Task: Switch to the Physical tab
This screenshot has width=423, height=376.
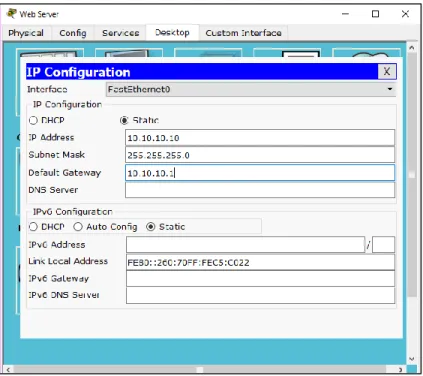Action: pos(26,33)
